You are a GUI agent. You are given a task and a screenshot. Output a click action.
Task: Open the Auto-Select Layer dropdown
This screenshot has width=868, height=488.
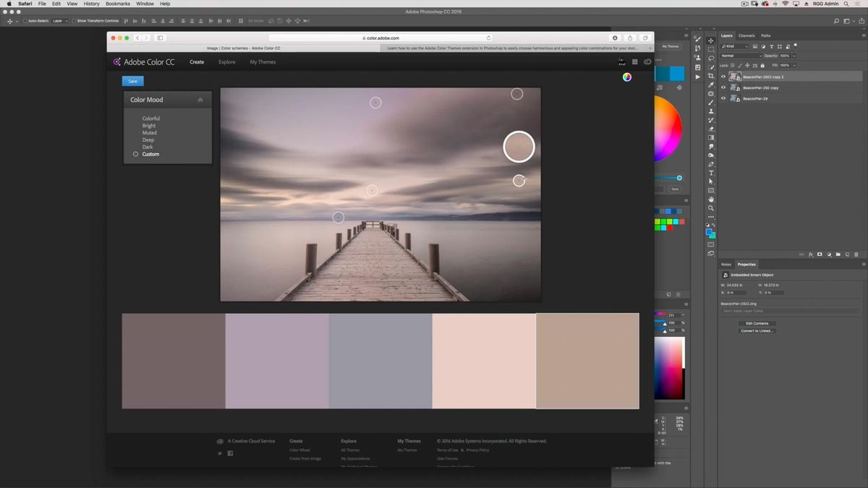[x=60, y=21]
